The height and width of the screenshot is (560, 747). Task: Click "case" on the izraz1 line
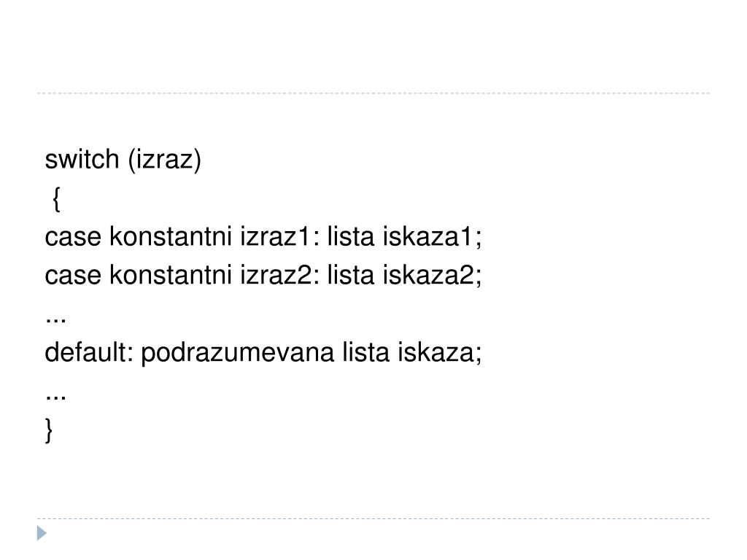click(73, 237)
